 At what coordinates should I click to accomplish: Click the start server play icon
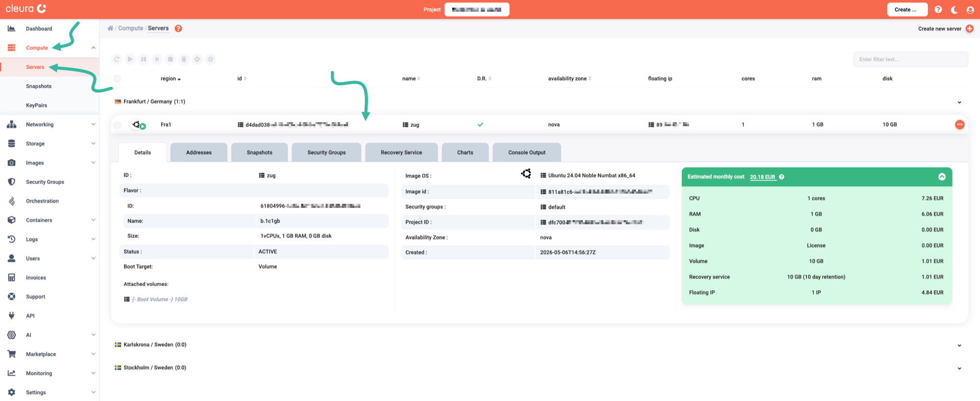[130, 59]
